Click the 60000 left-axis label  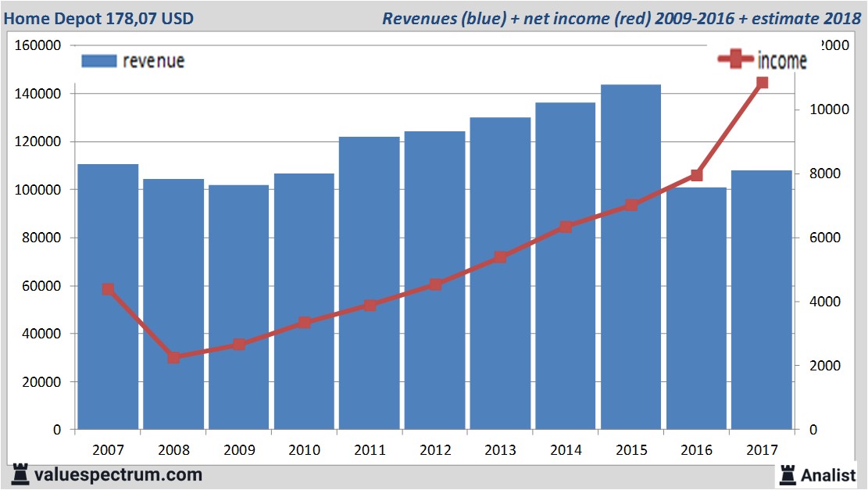(x=41, y=286)
